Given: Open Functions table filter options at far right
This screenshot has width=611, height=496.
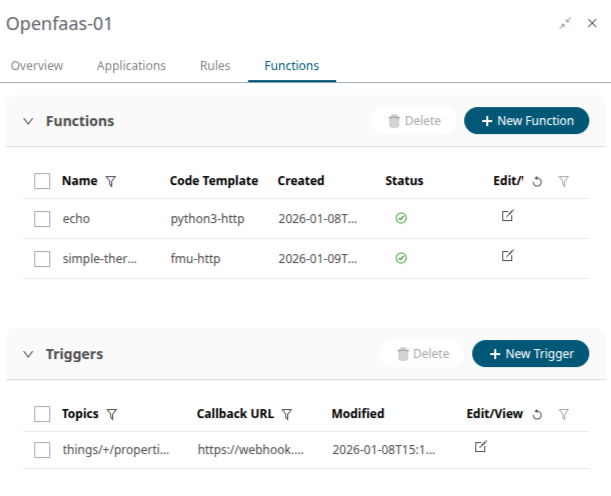Looking at the screenshot, I should tap(564, 182).
